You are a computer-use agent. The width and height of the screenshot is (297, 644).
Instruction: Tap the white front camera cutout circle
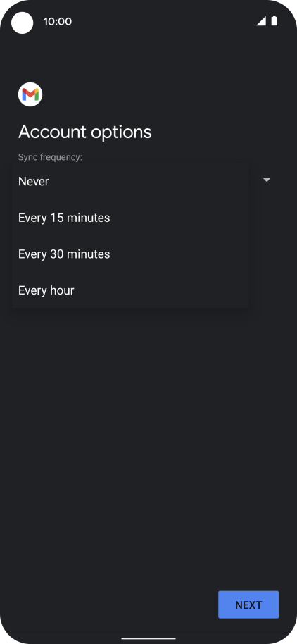click(22, 23)
